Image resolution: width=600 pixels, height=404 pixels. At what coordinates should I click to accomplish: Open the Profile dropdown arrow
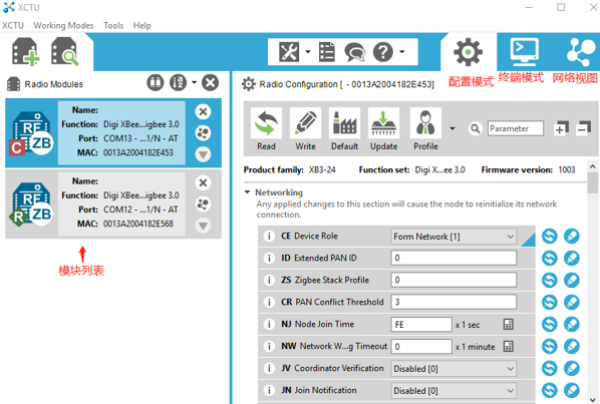click(x=452, y=129)
